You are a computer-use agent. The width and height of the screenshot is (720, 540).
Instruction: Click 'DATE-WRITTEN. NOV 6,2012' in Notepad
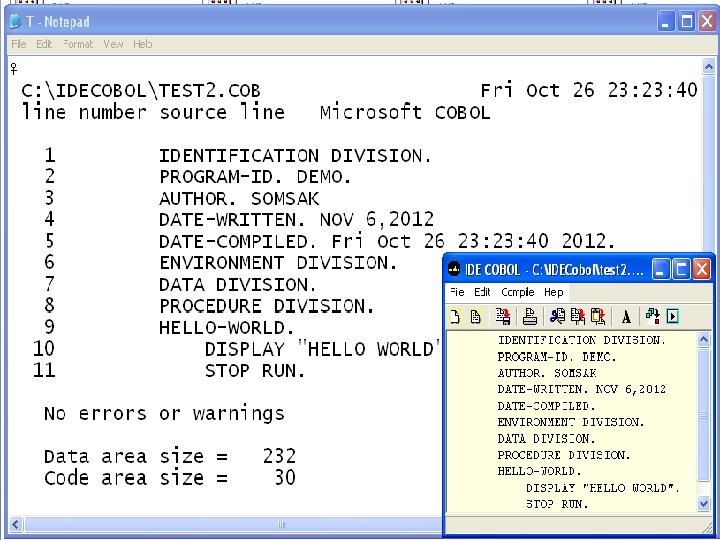point(297,220)
